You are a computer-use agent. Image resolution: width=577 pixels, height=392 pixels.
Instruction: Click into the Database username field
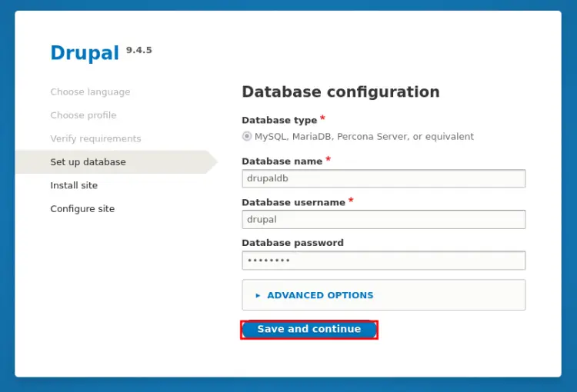383,219
